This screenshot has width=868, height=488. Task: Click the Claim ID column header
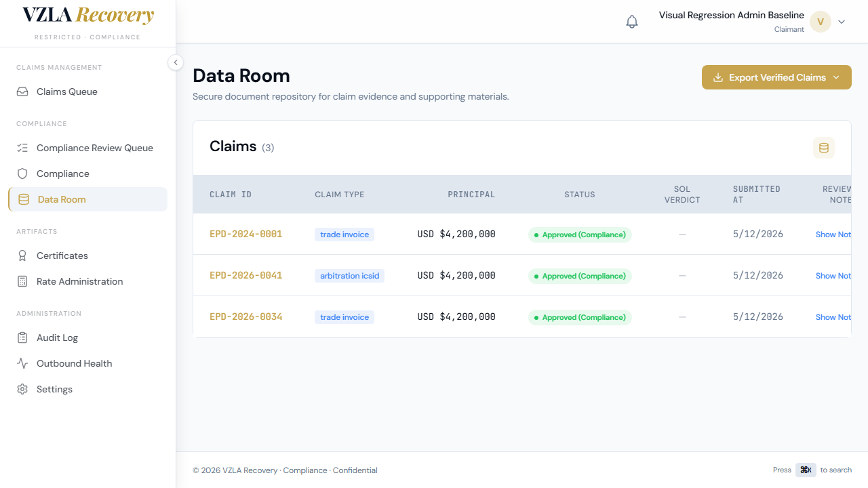(231, 195)
